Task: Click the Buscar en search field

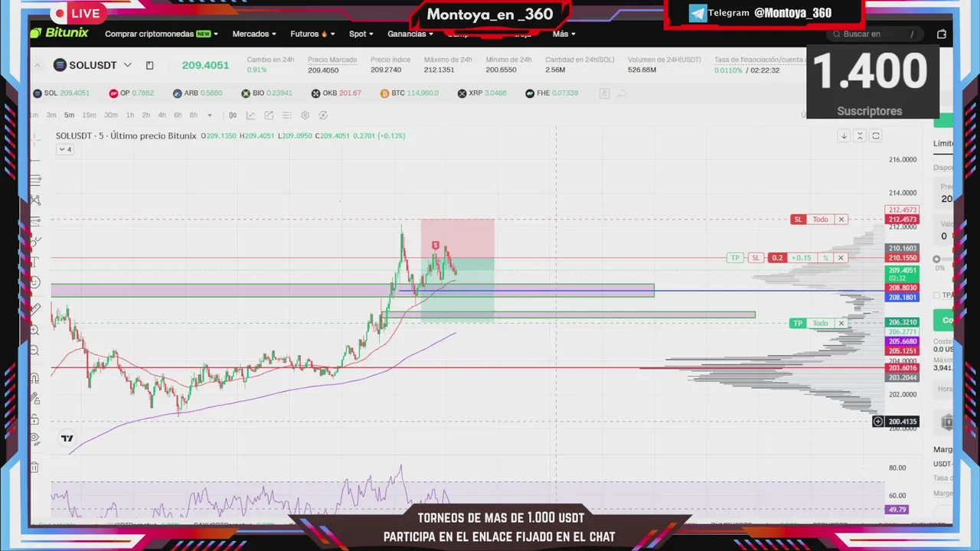Action: (x=875, y=34)
